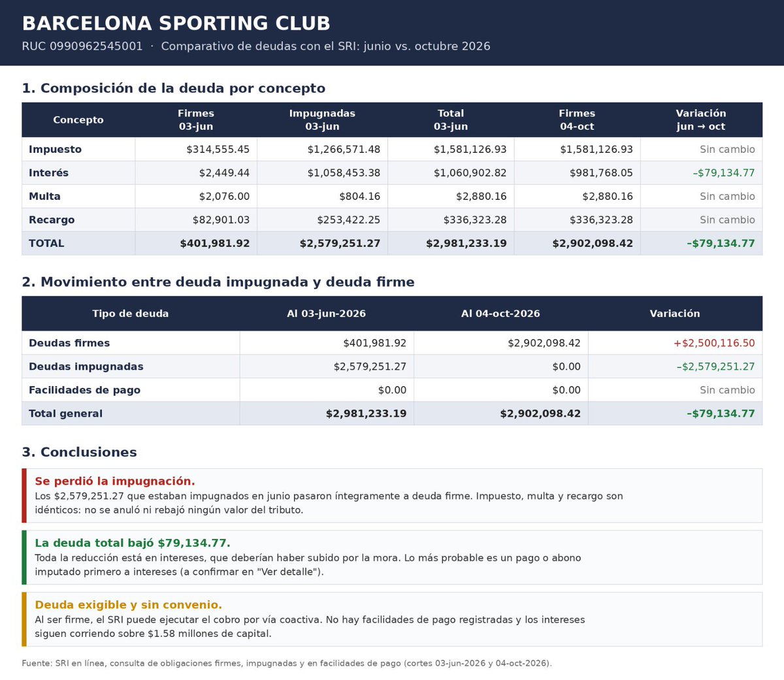This screenshot has width=784, height=680.
Task: Click –$79,134.77 in the Interés row
Action: [724, 173]
